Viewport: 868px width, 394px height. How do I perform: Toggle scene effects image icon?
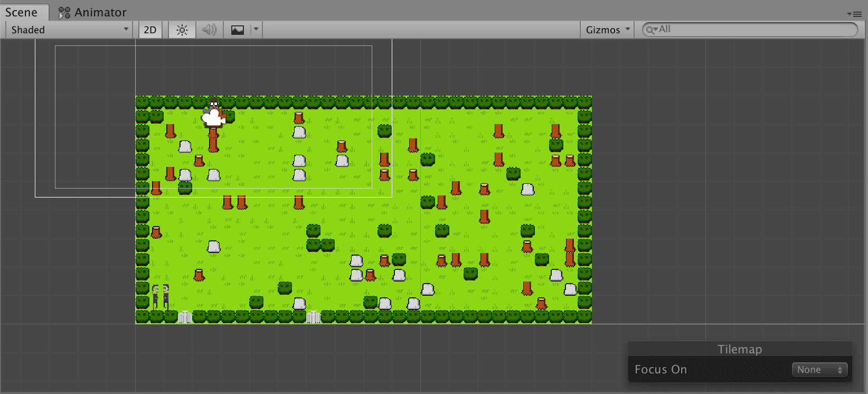(238, 30)
